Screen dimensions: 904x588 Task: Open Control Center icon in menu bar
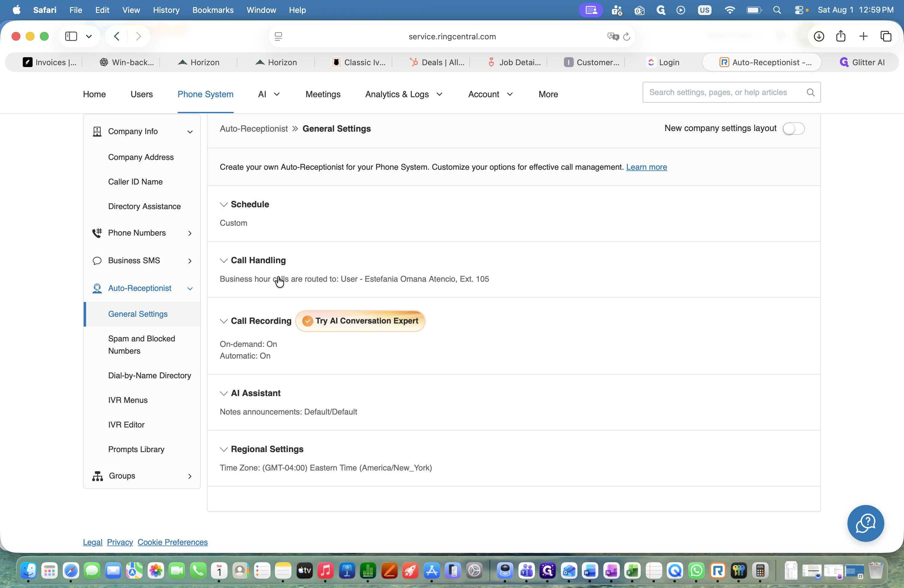tap(799, 10)
